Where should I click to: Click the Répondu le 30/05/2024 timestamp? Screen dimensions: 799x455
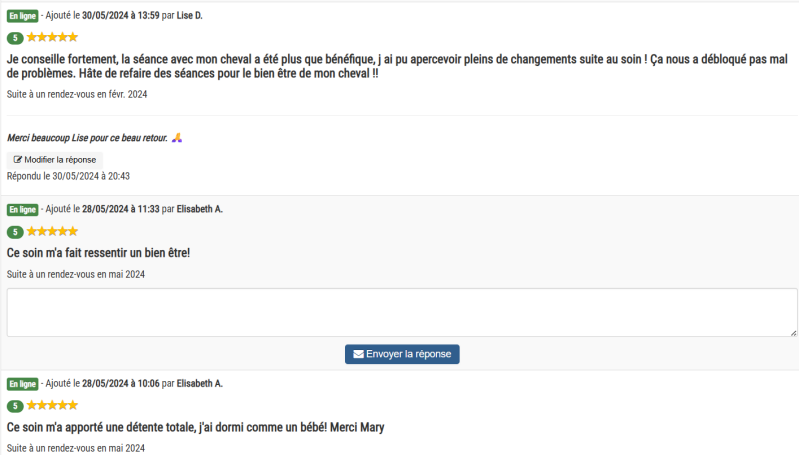68,176
